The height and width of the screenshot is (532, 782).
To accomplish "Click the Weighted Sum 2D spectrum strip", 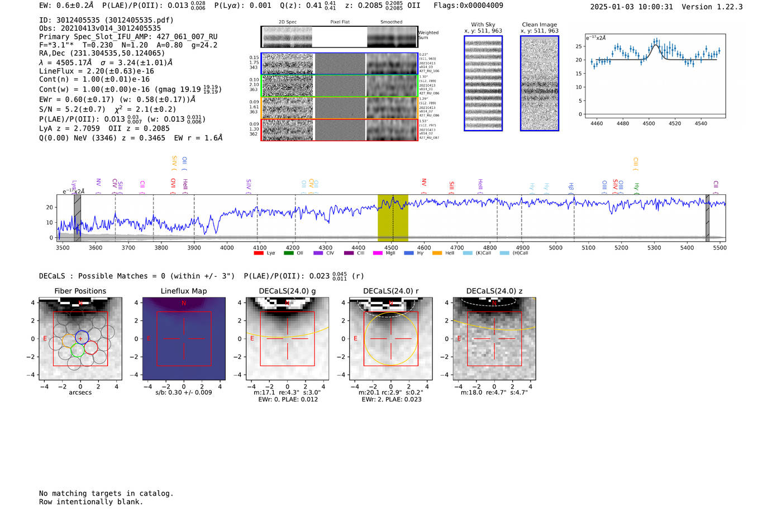I will 340,37.
